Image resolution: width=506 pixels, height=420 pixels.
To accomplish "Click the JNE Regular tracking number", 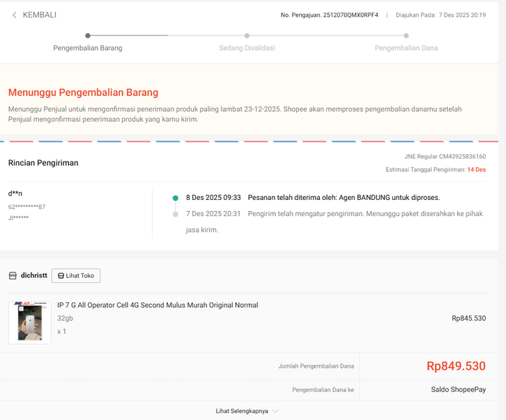I will pos(445,157).
